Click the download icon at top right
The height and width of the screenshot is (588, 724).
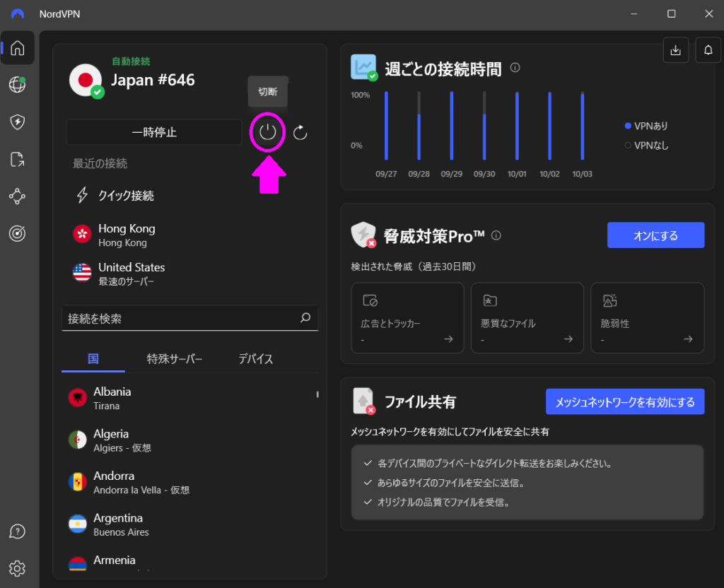pos(676,50)
